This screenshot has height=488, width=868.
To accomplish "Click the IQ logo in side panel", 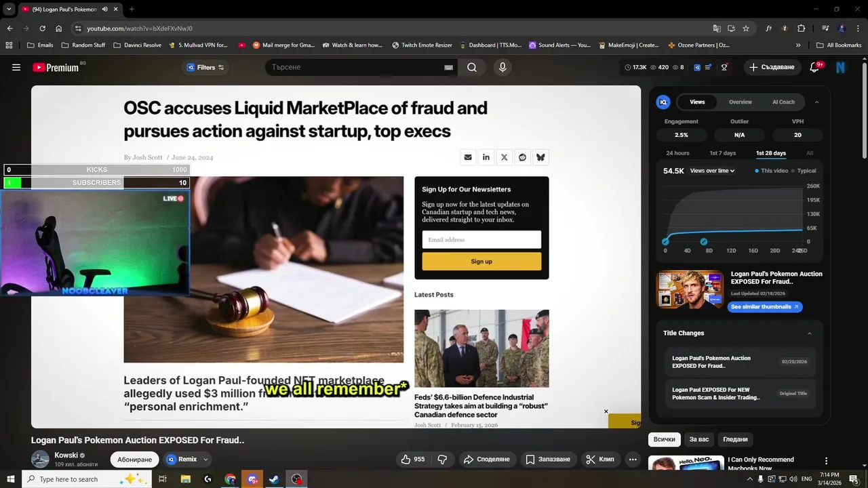I will pos(663,102).
